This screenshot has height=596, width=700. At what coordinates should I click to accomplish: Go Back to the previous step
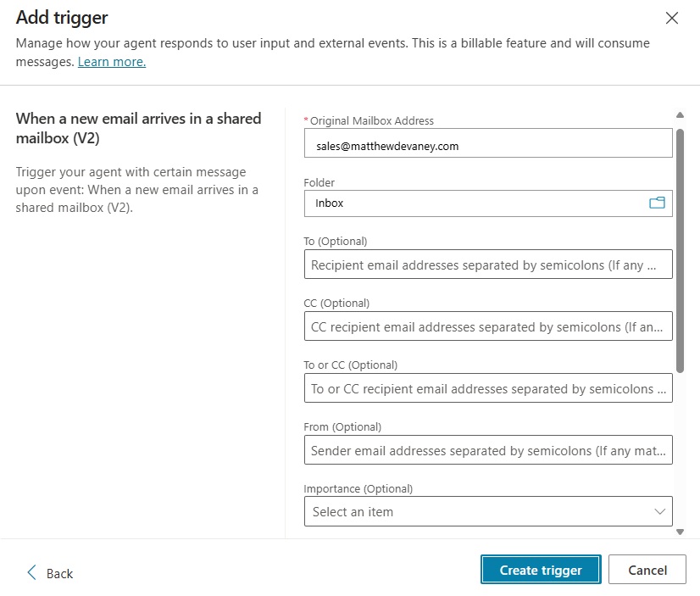click(58, 573)
